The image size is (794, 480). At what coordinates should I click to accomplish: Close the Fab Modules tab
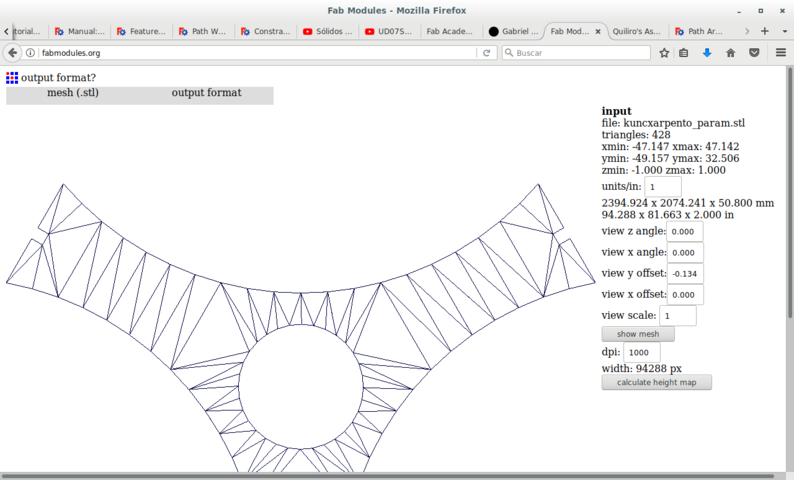[x=598, y=31]
